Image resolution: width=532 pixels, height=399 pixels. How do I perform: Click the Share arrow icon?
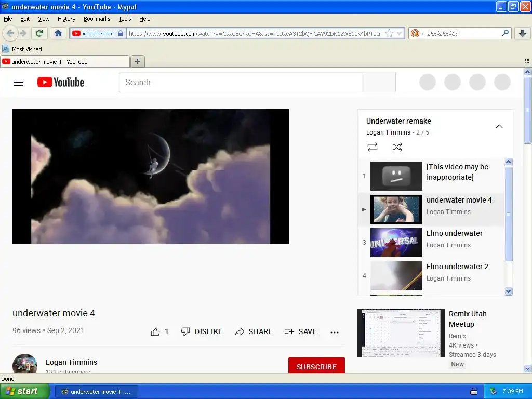(x=240, y=331)
